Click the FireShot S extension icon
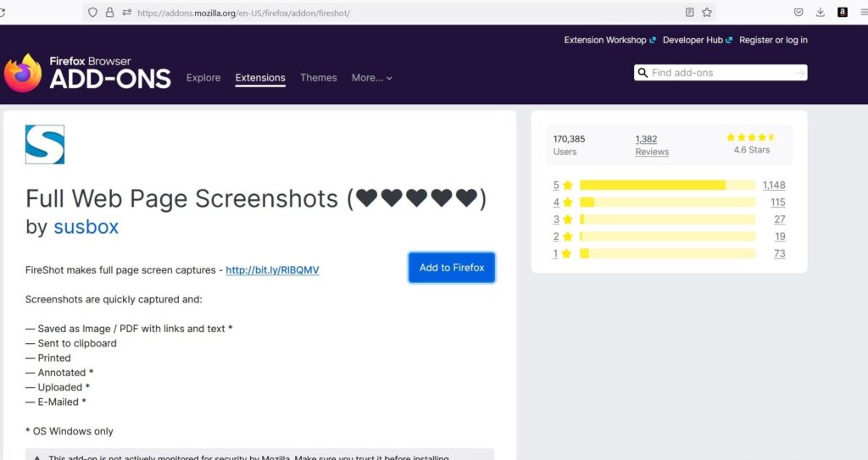Image resolution: width=868 pixels, height=460 pixels. point(45,145)
